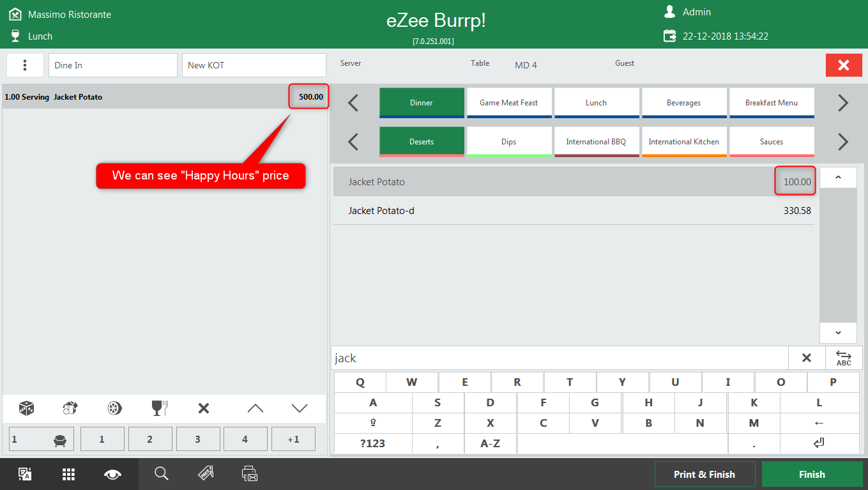
Task: Tap the backspace arrow key
Action: point(819,423)
